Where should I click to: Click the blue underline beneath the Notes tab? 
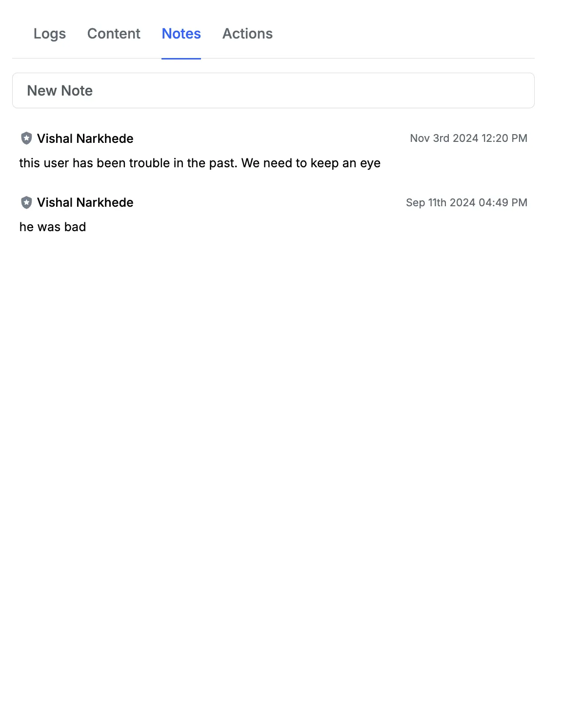tap(181, 59)
